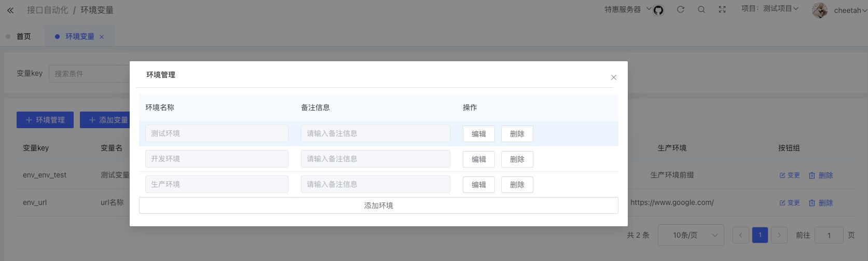This screenshot has width=868, height=261.
Task: Open the GitHub link icon
Action: (x=658, y=10)
